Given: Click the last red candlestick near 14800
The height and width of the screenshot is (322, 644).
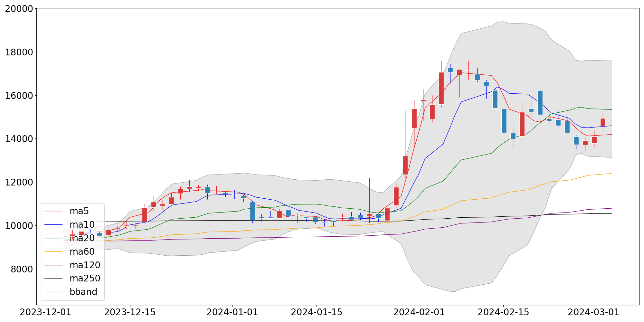Looking at the screenshot, I should pyautogui.click(x=603, y=122).
